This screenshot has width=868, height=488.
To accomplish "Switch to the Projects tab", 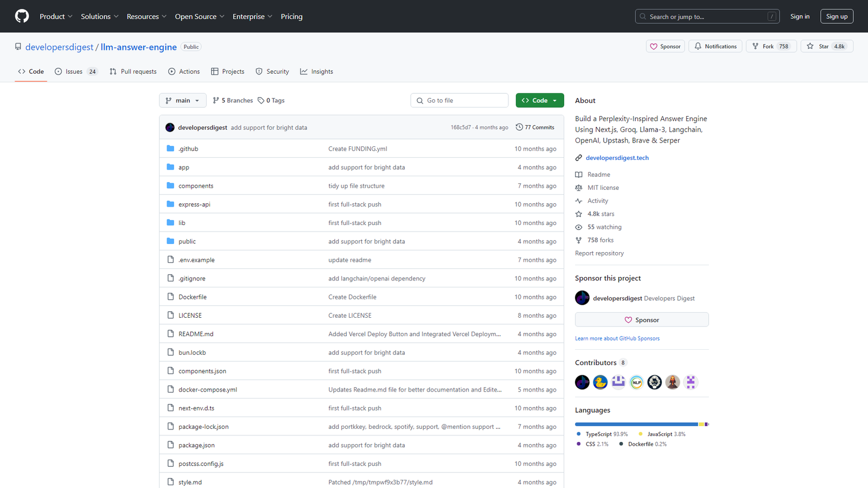I will pos(228,72).
